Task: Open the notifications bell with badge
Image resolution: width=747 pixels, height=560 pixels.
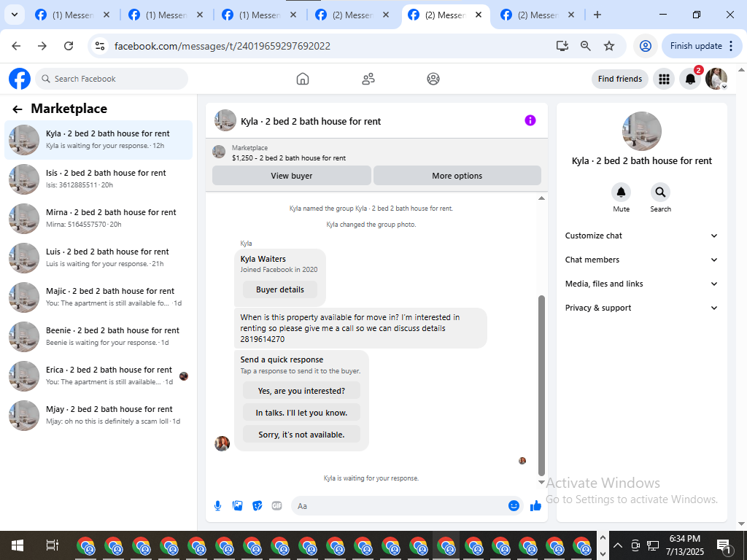Action: pos(690,79)
